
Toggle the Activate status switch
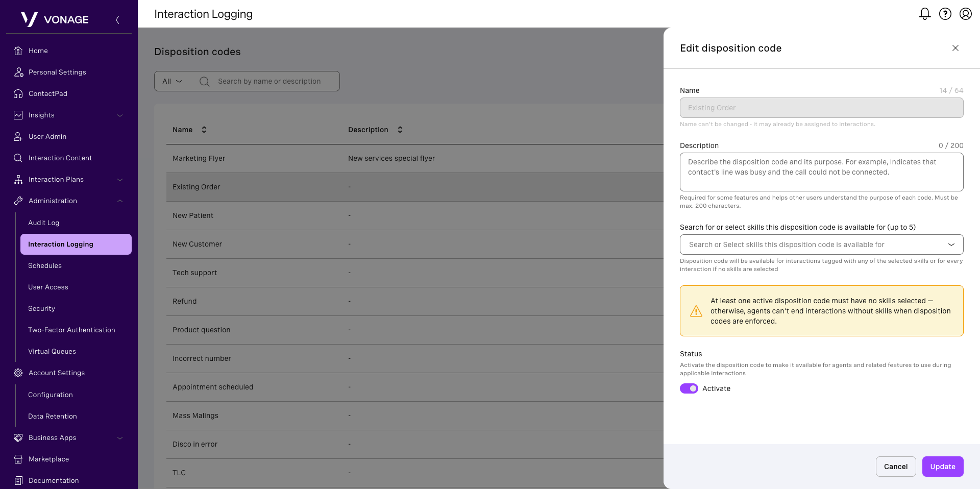[689, 388]
